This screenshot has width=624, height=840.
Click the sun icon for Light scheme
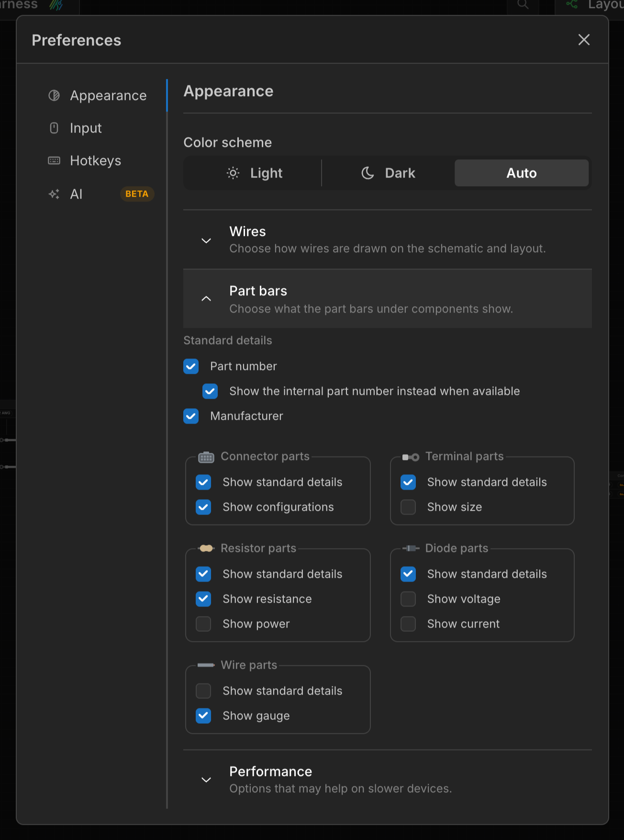(233, 173)
